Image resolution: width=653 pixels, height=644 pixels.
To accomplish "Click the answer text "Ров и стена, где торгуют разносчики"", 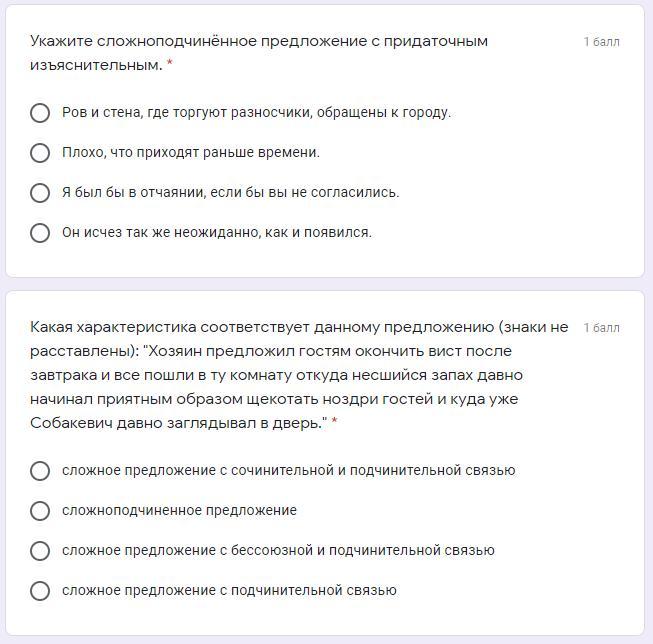I will 256,113.
